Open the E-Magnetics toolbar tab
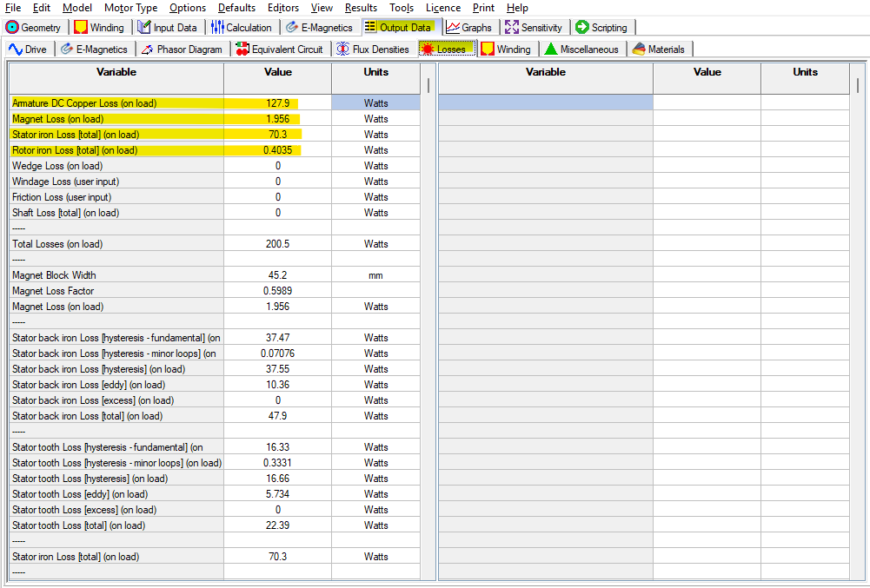 click(320, 27)
